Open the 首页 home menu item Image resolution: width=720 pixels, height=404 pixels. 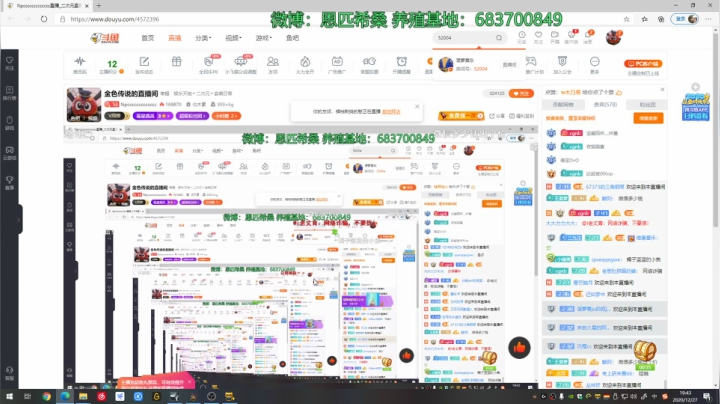pyautogui.click(x=147, y=38)
